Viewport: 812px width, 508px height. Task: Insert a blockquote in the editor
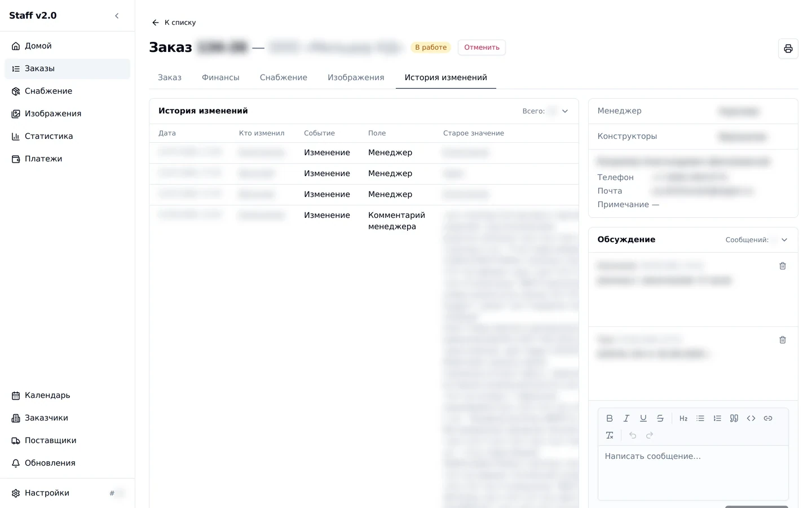[x=734, y=418]
